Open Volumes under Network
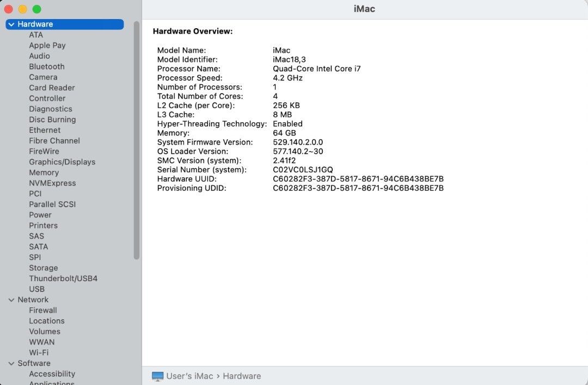This screenshot has width=588, height=385. 45,332
